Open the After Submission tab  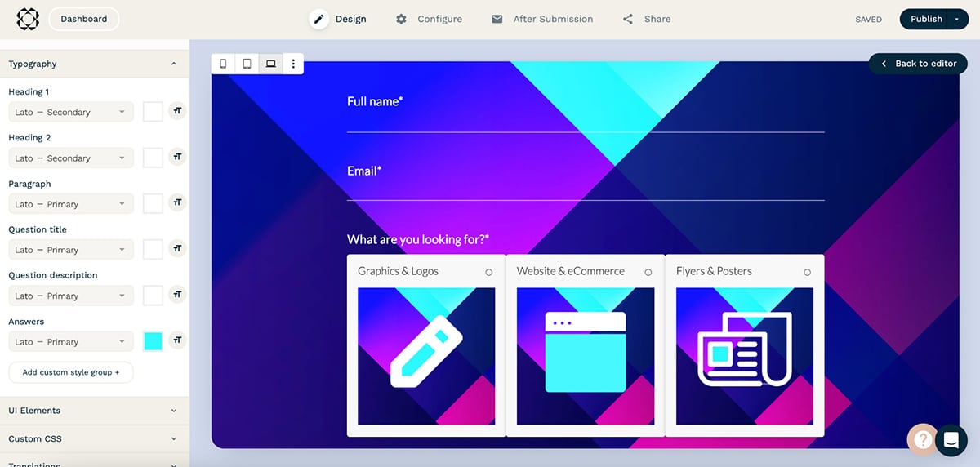[x=542, y=19]
